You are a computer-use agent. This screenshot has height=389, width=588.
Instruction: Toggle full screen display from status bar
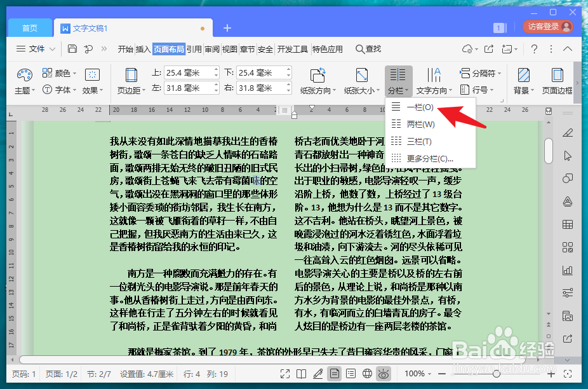(x=284, y=374)
